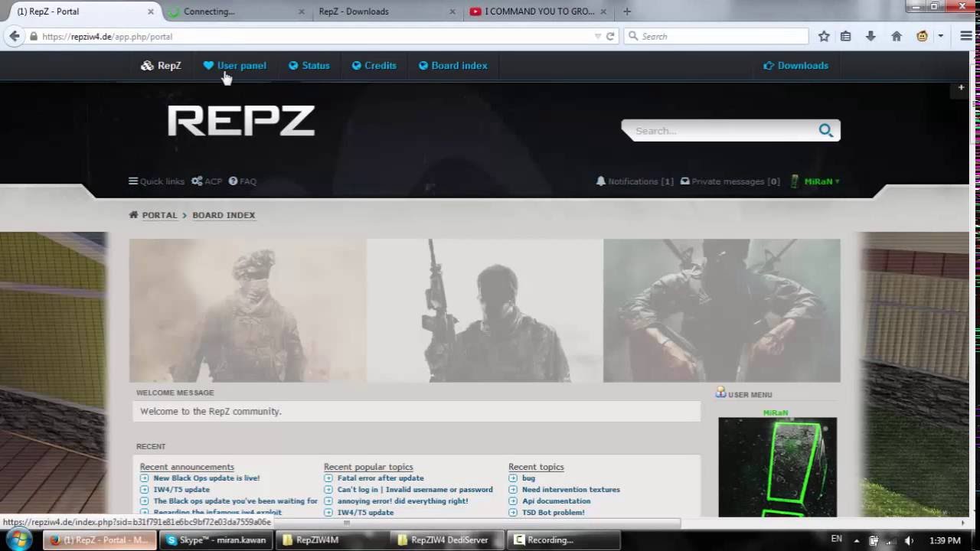Bookmark this page with the star icon
The image size is (980, 551).
pyautogui.click(x=824, y=36)
